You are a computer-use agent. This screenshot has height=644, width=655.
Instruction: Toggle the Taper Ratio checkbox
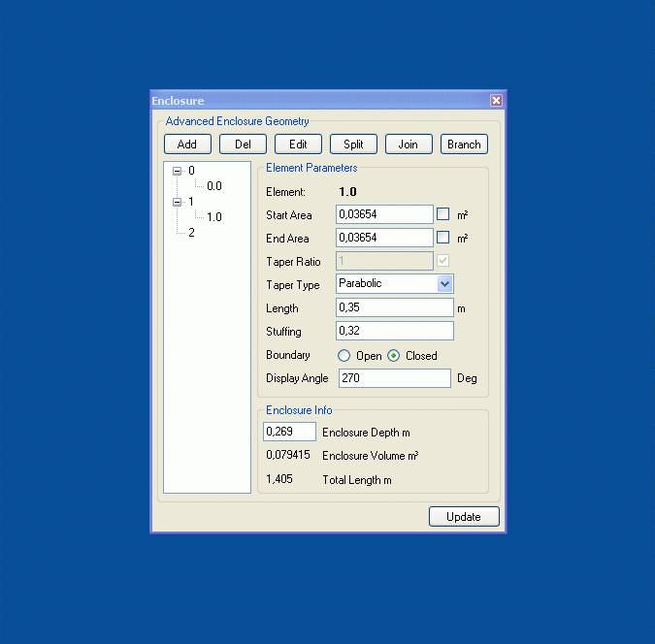(442, 261)
